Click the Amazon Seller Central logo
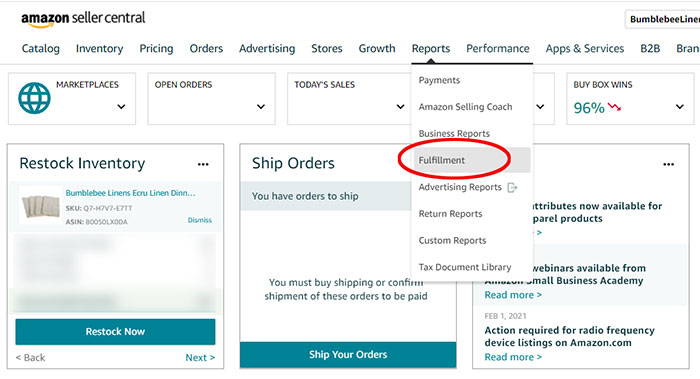Screen dimensions: 700x379 point(83,19)
